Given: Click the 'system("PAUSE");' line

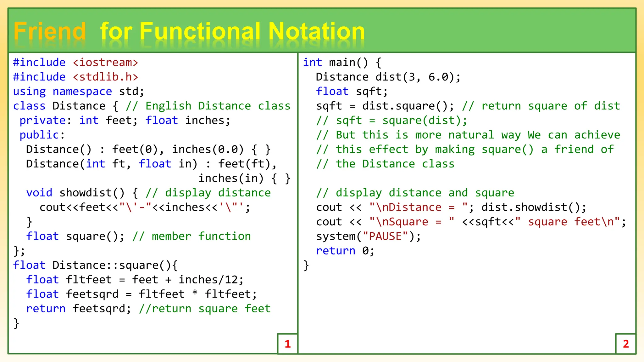Looking at the screenshot, I should [369, 236].
